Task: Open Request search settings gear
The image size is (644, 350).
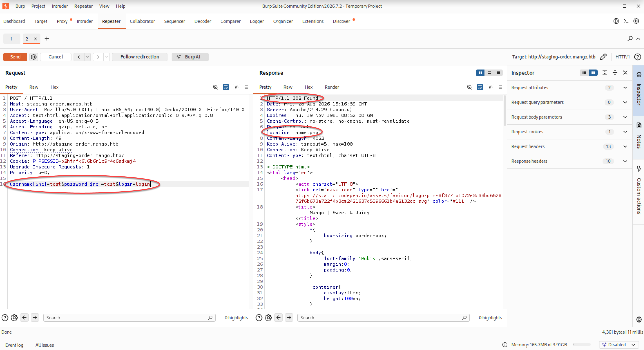Action: pyautogui.click(x=14, y=317)
